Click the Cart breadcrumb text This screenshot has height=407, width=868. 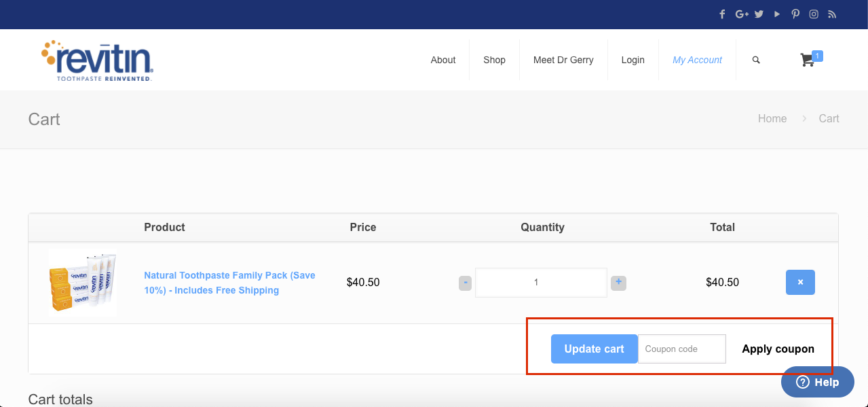pyautogui.click(x=829, y=118)
